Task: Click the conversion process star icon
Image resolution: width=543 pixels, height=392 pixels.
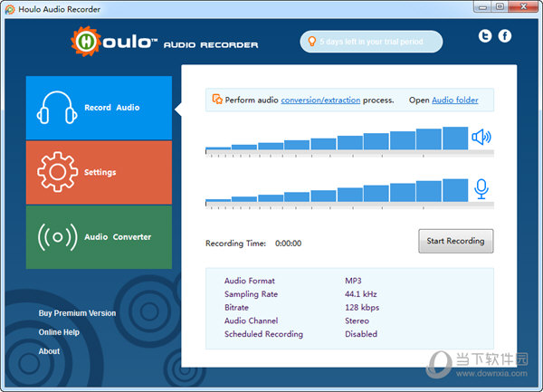Action: tap(217, 100)
